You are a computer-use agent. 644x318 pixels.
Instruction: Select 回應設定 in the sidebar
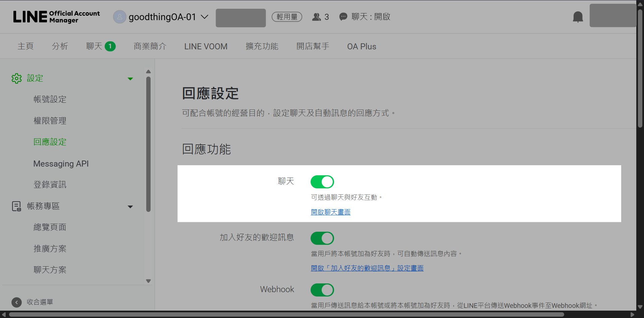pos(50,142)
